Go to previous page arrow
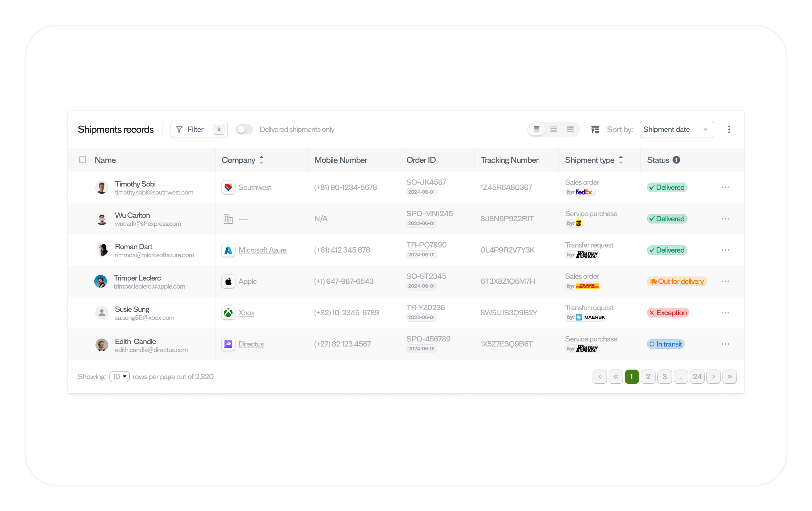 coord(599,377)
